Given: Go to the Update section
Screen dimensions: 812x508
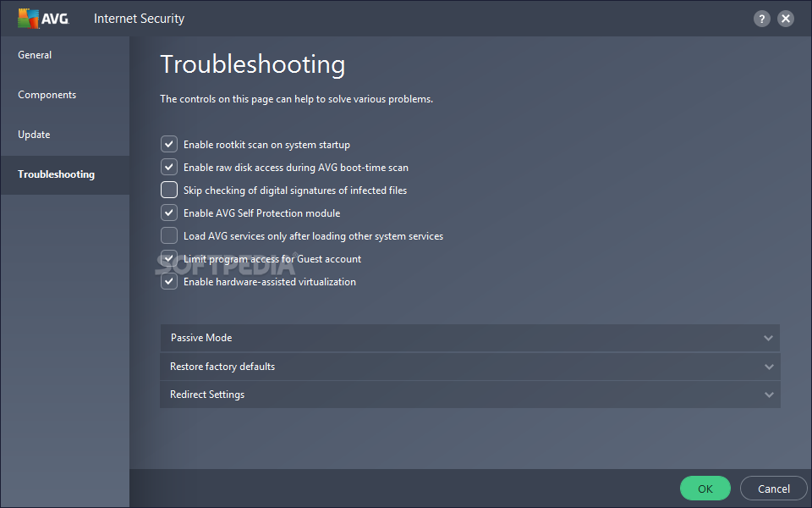Looking at the screenshot, I should (x=34, y=135).
